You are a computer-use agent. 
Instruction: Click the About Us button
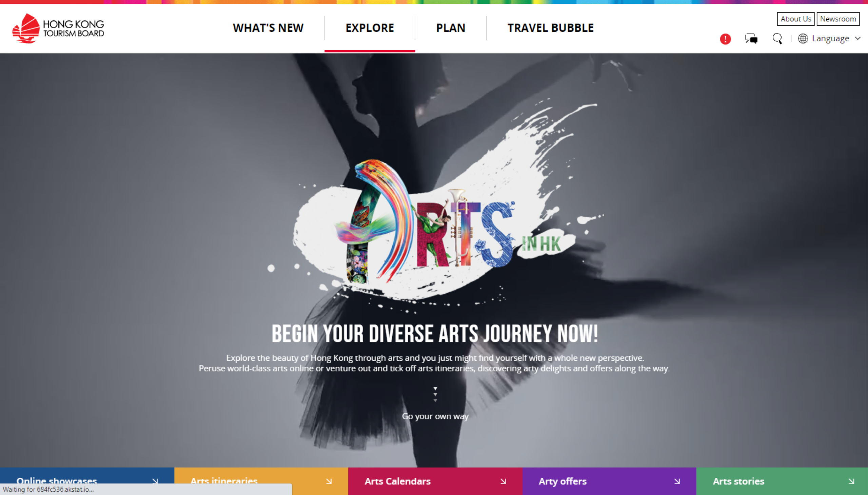(x=795, y=19)
